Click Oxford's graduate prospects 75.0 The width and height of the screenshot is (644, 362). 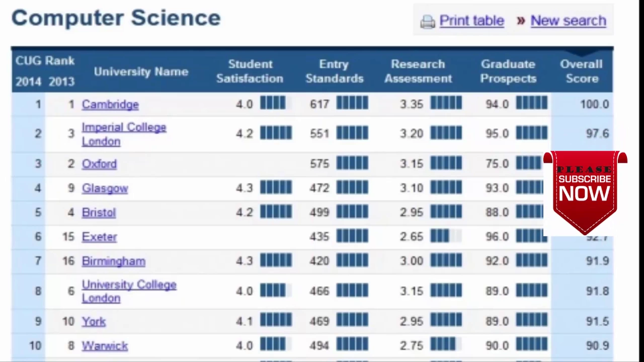coord(497,163)
